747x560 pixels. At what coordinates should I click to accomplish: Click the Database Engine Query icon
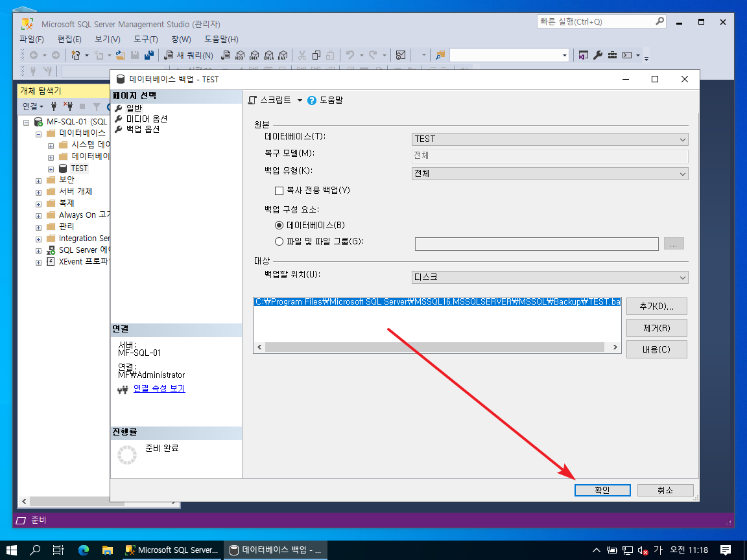226,55
